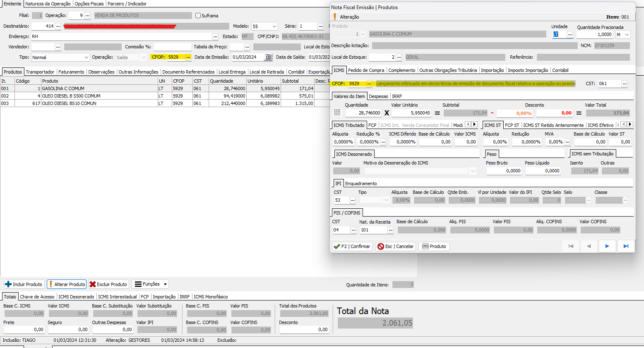Image resolution: width=644 pixels, height=348 pixels.
Task: Switch to the Transportador tab
Action: click(x=40, y=72)
